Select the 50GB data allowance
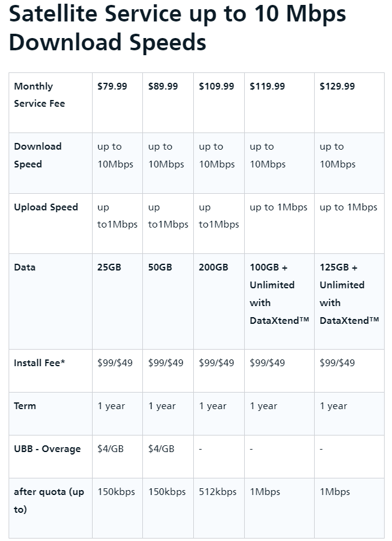 tap(160, 267)
